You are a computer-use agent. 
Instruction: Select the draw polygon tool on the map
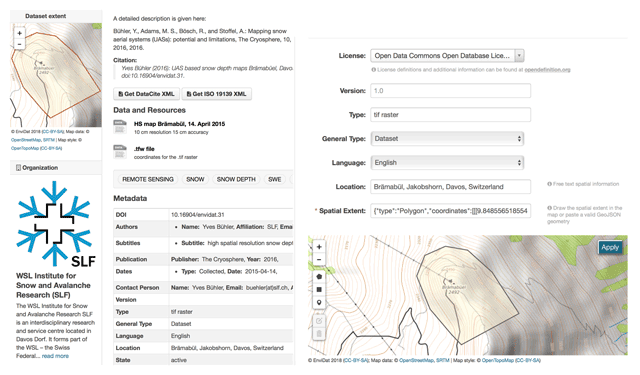[319, 277]
